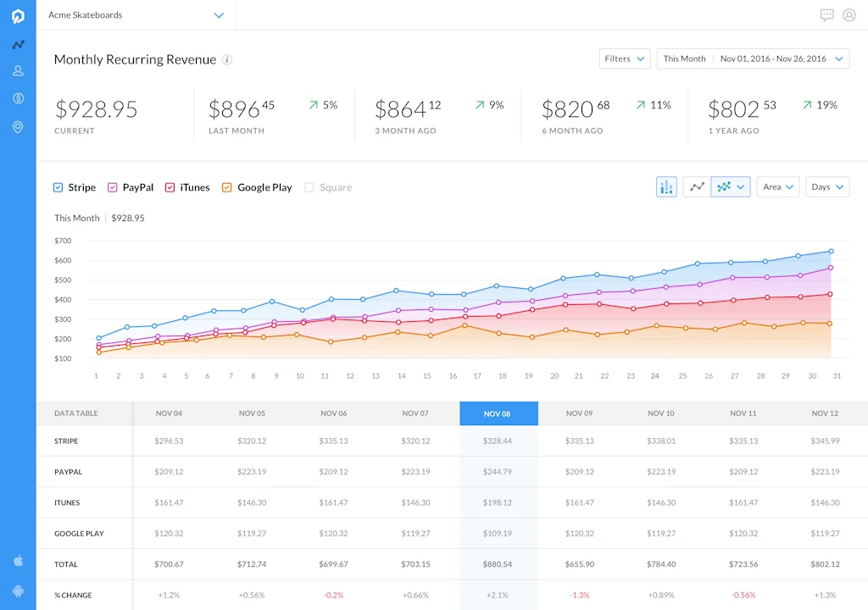The image size is (868, 610).
Task: Enable the Square checkbox
Action: click(x=309, y=187)
